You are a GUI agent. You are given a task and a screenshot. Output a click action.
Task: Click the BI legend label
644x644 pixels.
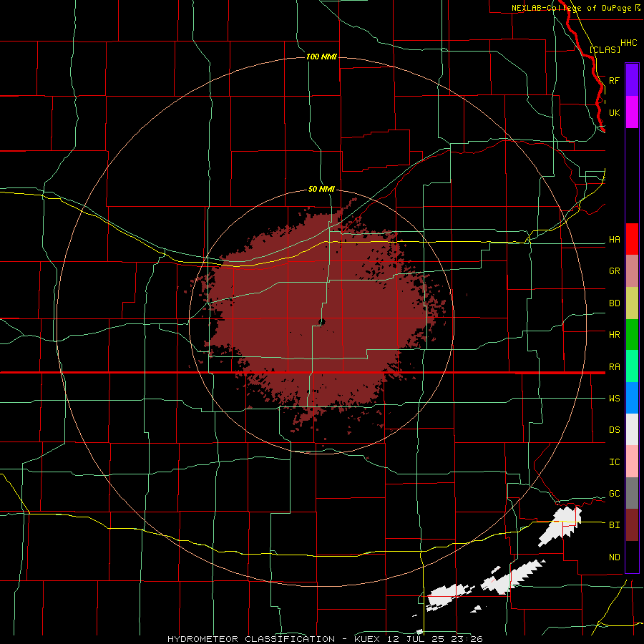pyautogui.click(x=614, y=525)
